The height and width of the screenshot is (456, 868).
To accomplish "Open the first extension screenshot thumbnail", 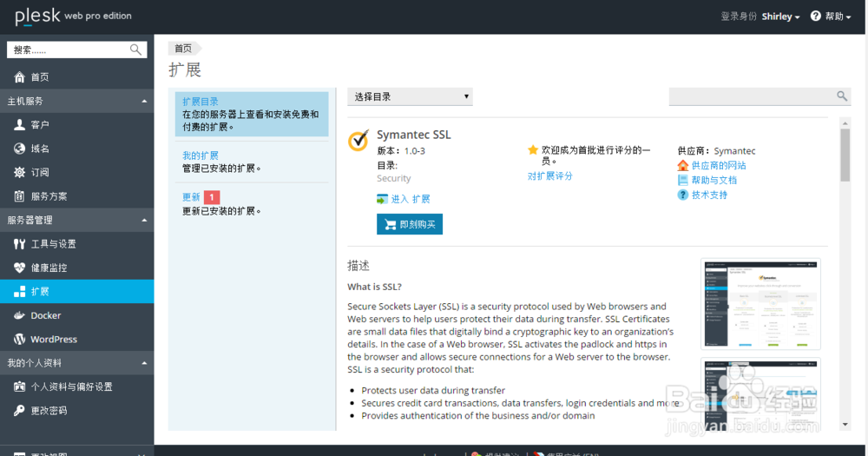I will 760,304.
